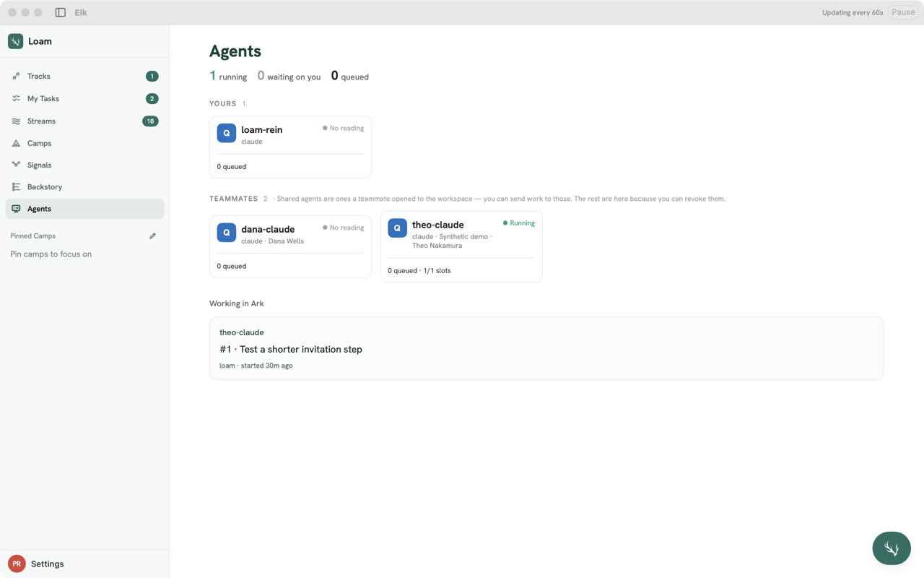Click the theo-claude agent avatar
The image size is (924, 578).
click(x=397, y=228)
